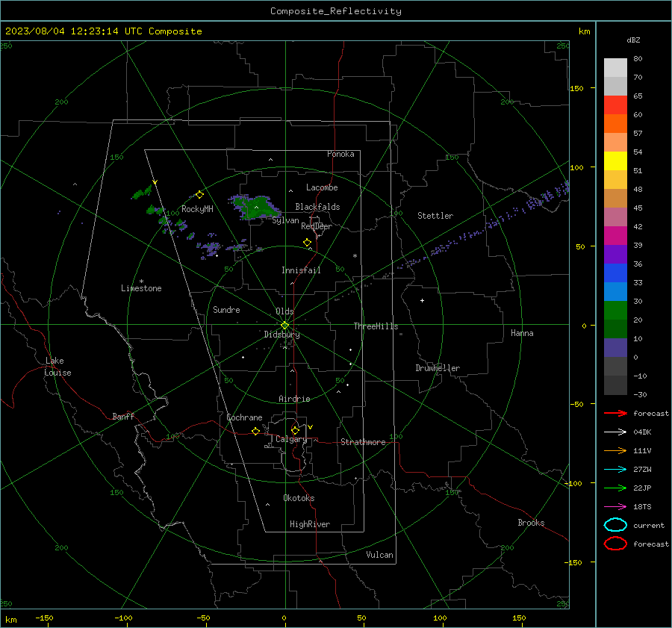The width and height of the screenshot is (672, 628).
Task: Select the cyan current ellipse icon
Action: (x=615, y=525)
